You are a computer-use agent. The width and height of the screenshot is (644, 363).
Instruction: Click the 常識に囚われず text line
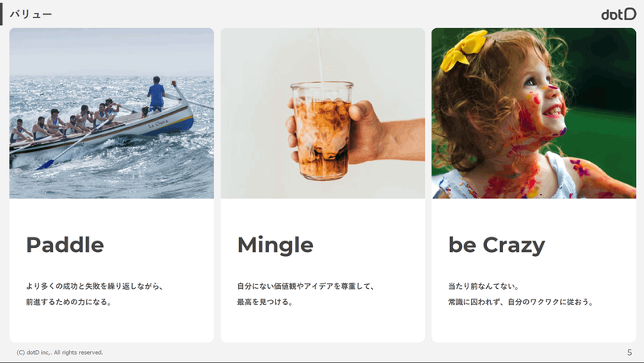[x=521, y=302]
